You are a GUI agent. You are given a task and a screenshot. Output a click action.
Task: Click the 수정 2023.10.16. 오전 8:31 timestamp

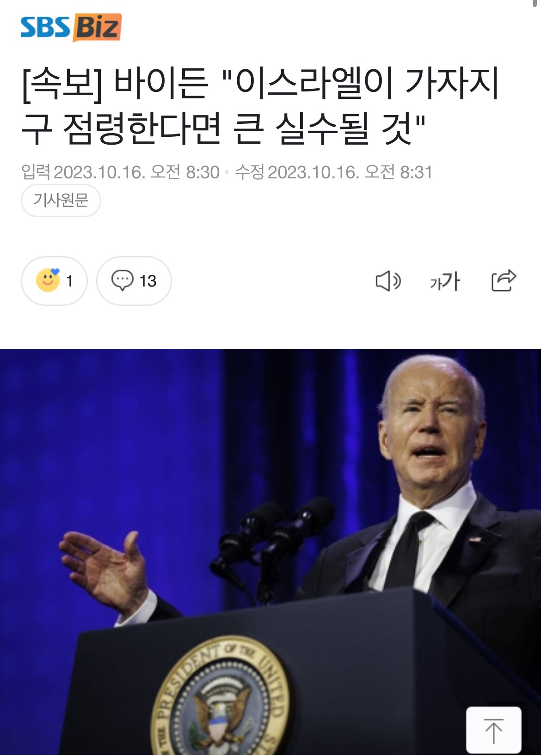tap(333, 172)
